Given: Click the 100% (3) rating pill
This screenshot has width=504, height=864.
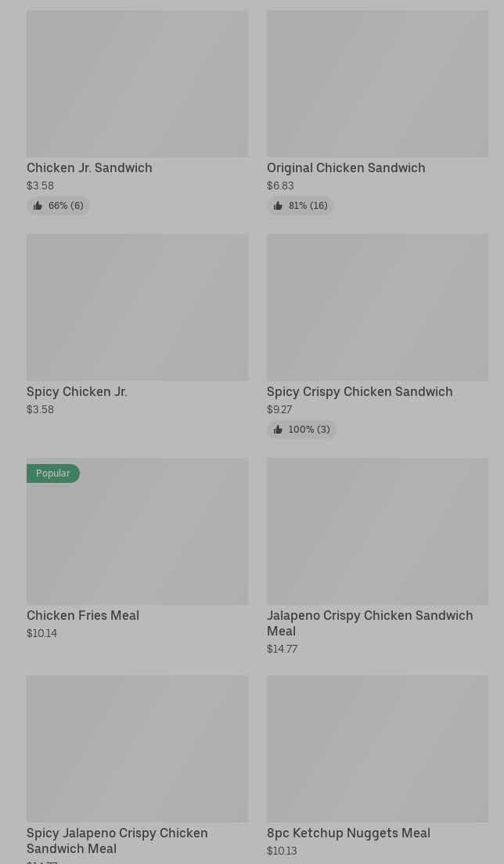Looking at the screenshot, I should click(301, 430).
